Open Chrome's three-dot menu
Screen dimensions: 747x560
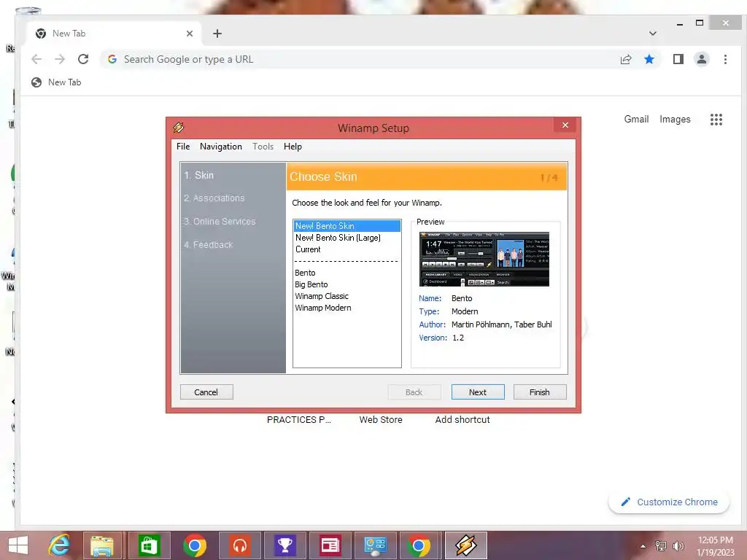[725, 59]
